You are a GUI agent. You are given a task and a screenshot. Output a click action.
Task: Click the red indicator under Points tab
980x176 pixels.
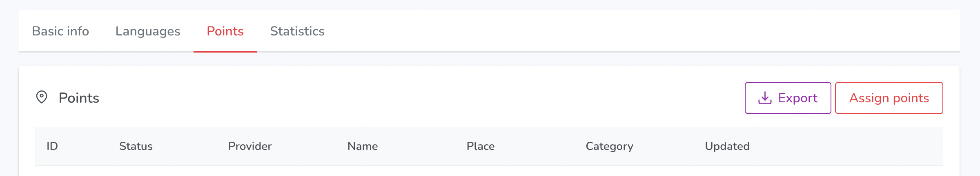[x=225, y=52]
